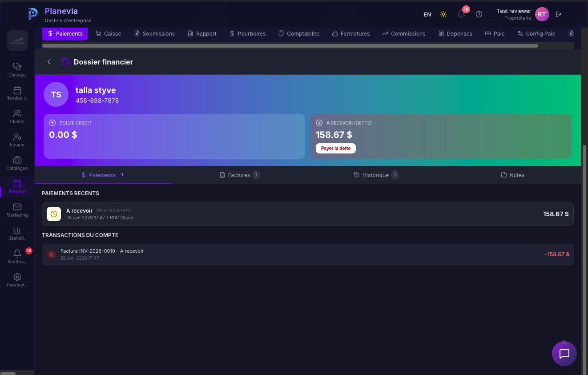Switch language to EN
The image size is (588, 375).
(427, 14)
